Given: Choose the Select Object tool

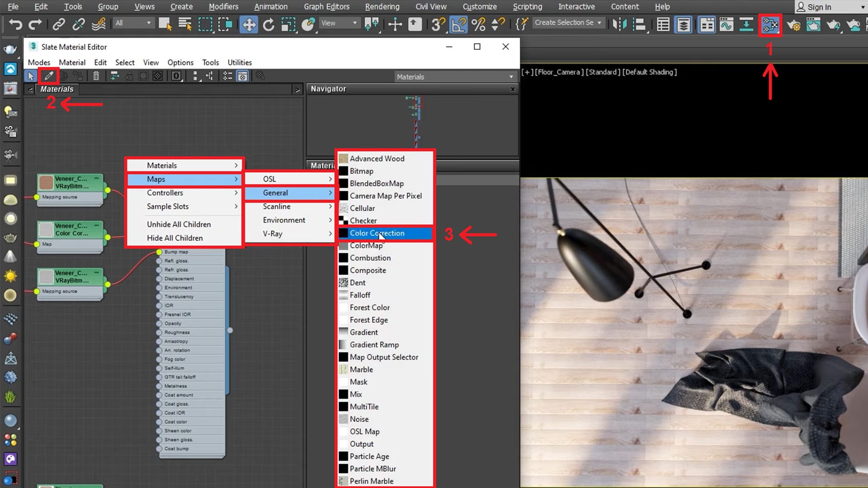Looking at the screenshot, I should [x=165, y=24].
